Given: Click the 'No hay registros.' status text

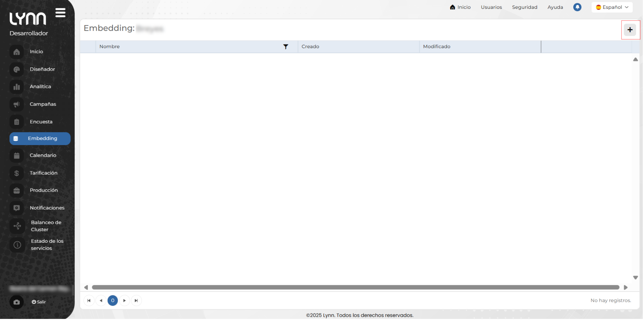Looking at the screenshot, I should coord(611,301).
